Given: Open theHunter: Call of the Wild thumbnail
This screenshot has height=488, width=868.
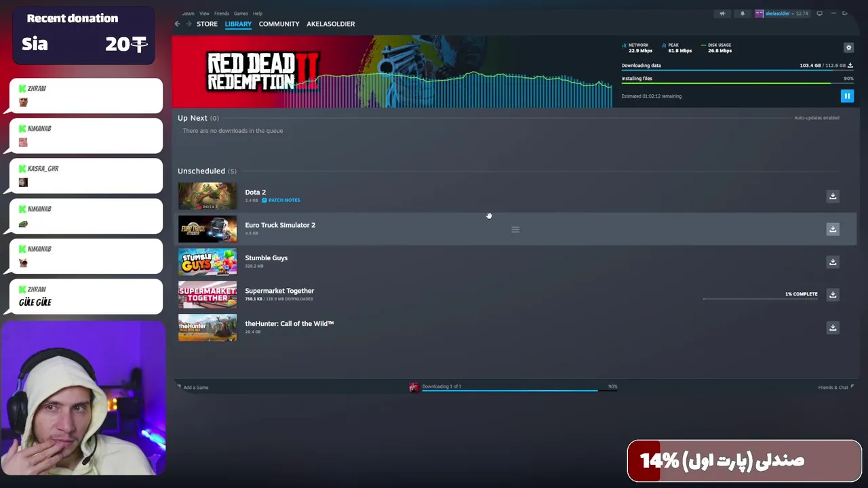Looking at the screenshot, I should point(208,327).
